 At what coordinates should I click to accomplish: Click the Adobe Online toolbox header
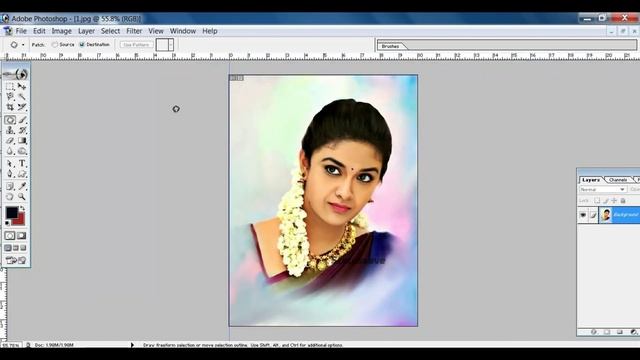click(x=16, y=74)
